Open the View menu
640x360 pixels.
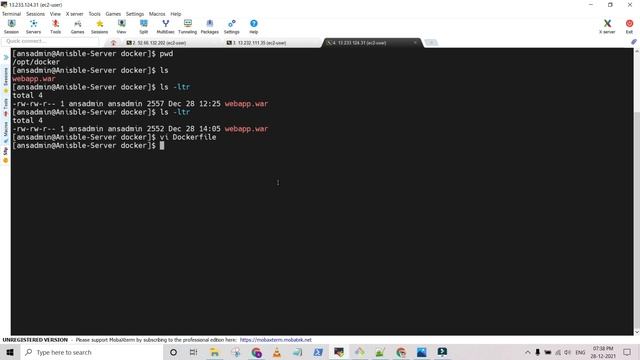click(x=55, y=14)
